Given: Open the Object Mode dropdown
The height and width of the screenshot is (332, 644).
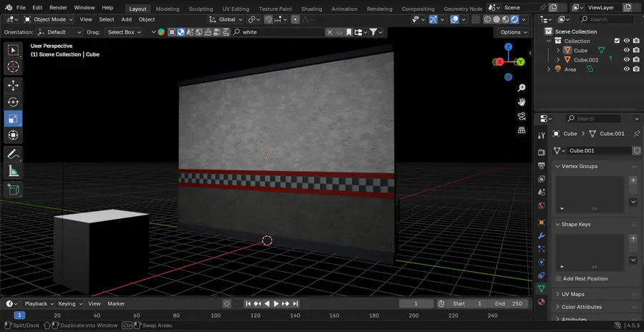Looking at the screenshot, I should pos(48,19).
